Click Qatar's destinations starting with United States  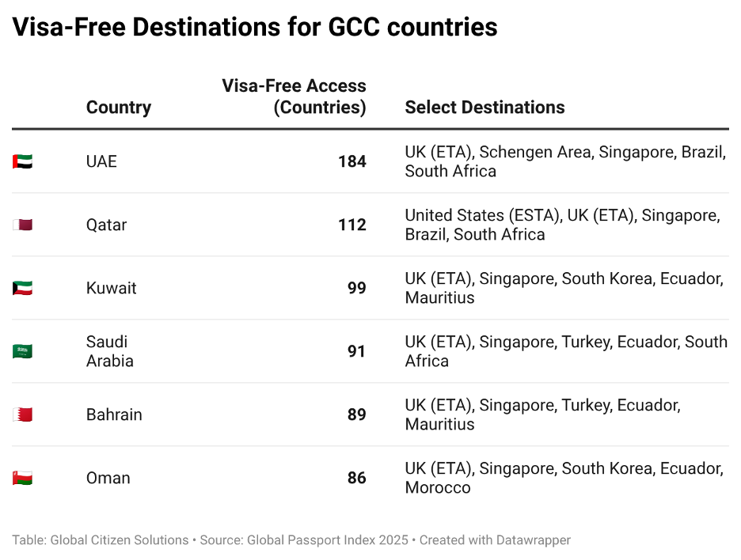point(562,225)
